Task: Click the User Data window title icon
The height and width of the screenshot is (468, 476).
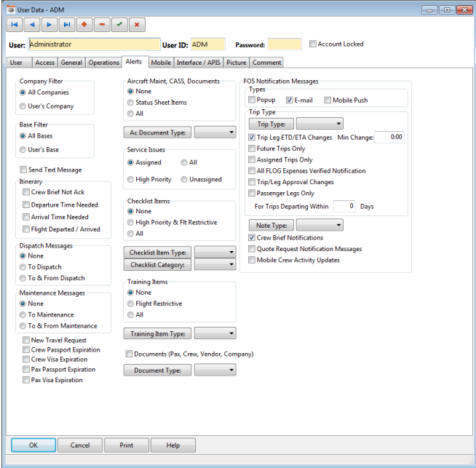Action: [x=11, y=9]
